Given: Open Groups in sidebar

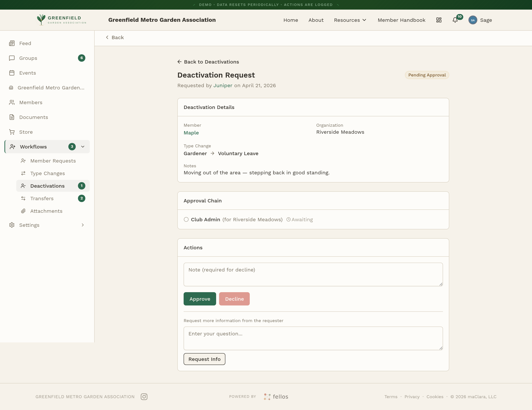Looking at the screenshot, I should click(47, 58).
